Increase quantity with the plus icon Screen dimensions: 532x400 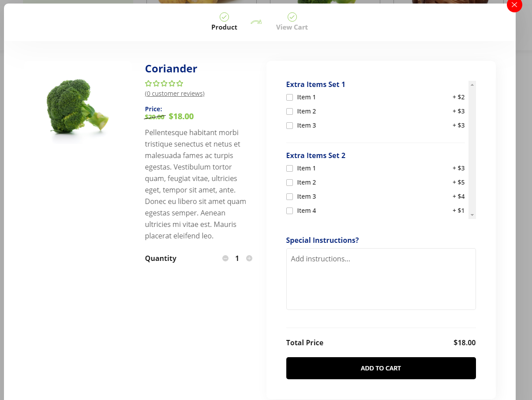point(249,258)
